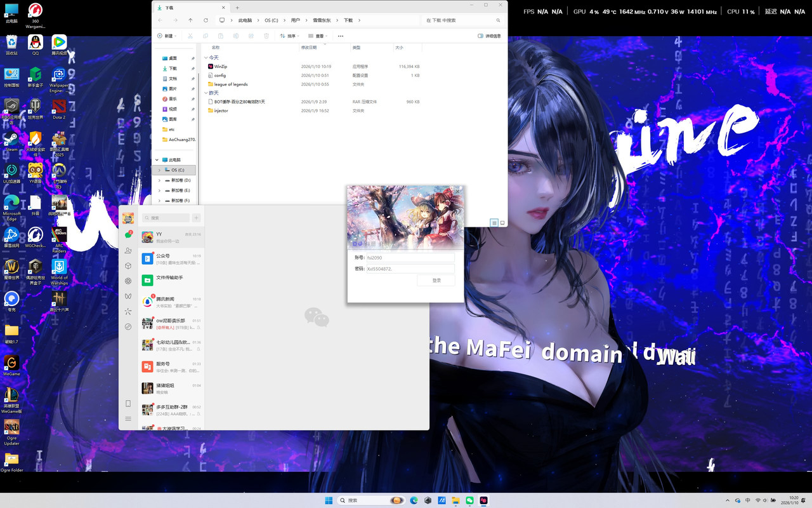Image resolution: width=812 pixels, height=508 pixels.
Task: Select the WinZip file row
Action: point(314,66)
